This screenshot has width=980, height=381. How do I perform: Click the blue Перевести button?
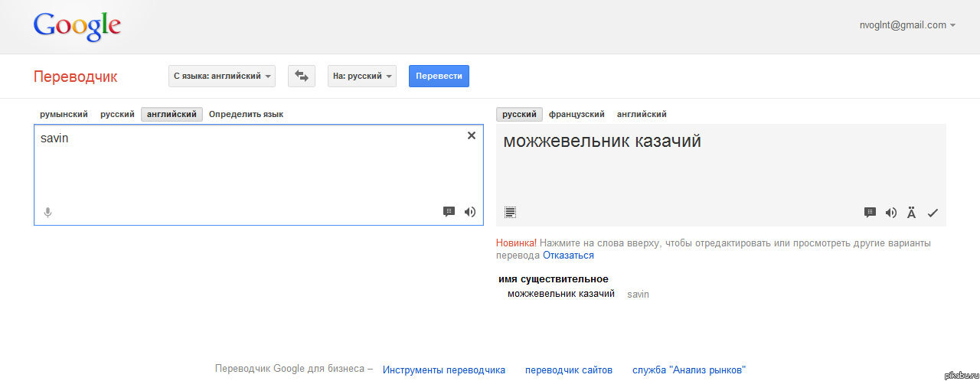pyautogui.click(x=439, y=76)
